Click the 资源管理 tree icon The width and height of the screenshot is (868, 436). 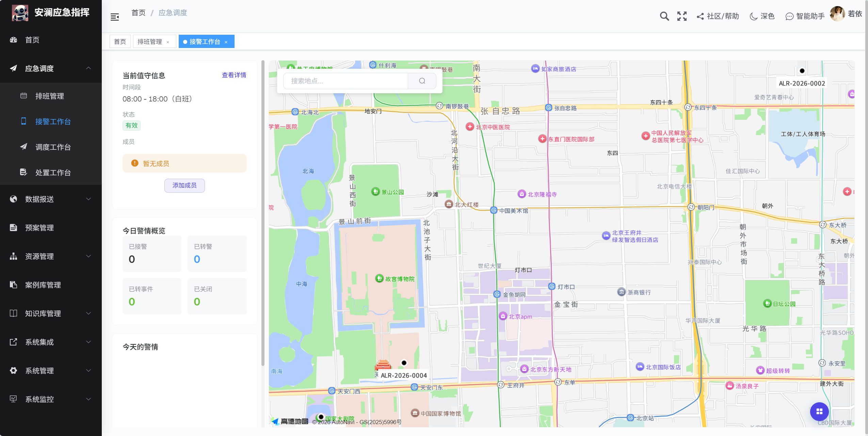coord(14,256)
